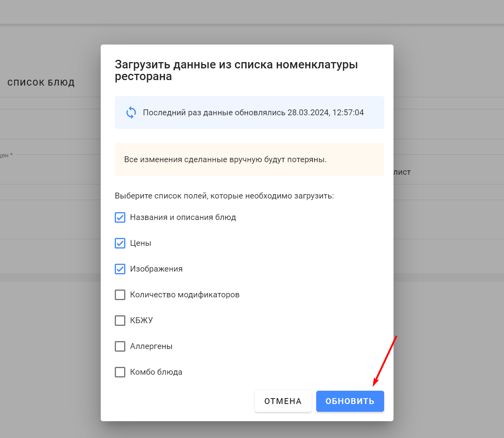Click 'СПИСОК БЛЮД' heading in background page

[41, 83]
